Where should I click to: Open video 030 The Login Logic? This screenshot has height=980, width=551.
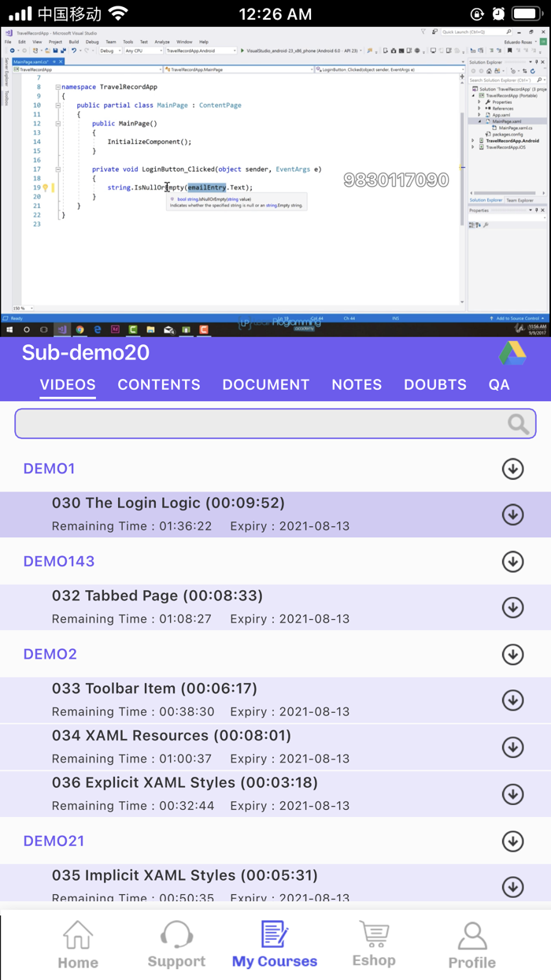275,514
